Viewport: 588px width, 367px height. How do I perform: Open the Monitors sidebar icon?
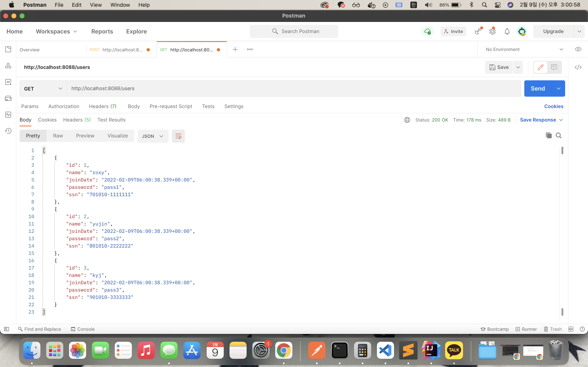pyautogui.click(x=8, y=115)
